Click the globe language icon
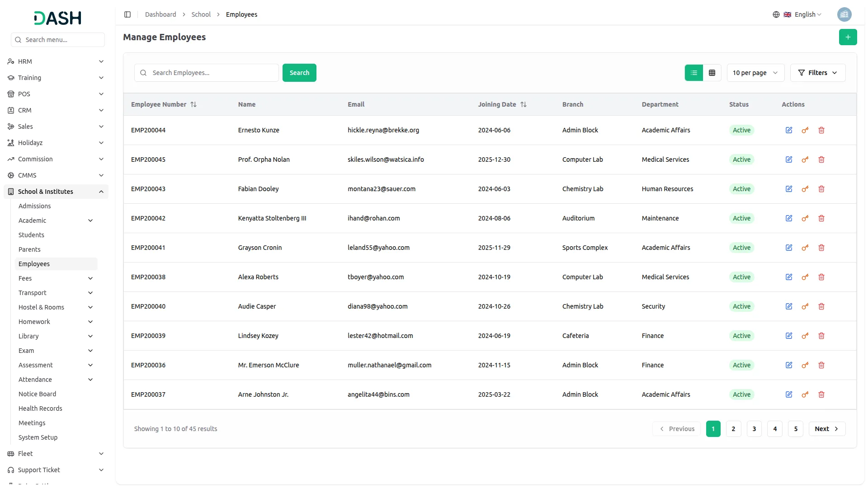The width and height of the screenshot is (868, 488). [x=776, y=14]
